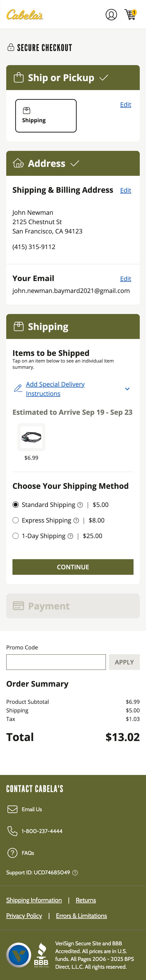Expand the Add Special Delivery Instructions chevron
The width and height of the screenshot is (146, 980).
point(127,389)
